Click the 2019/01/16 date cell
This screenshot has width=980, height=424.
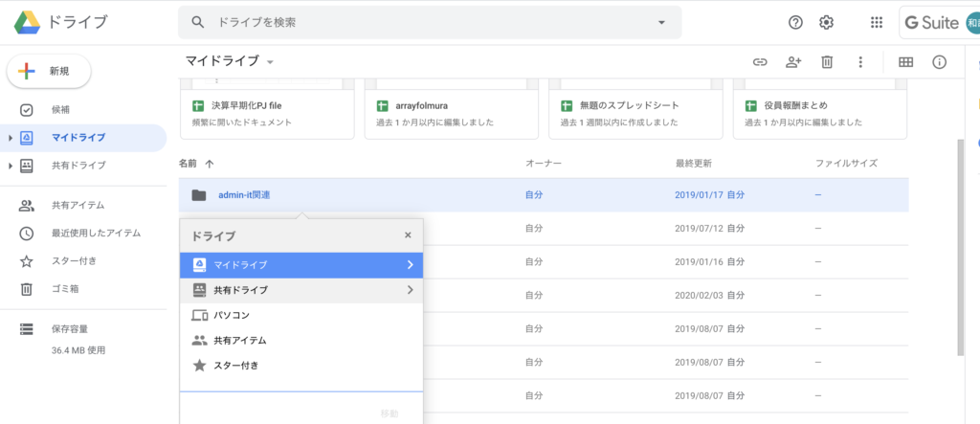tap(699, 261)
